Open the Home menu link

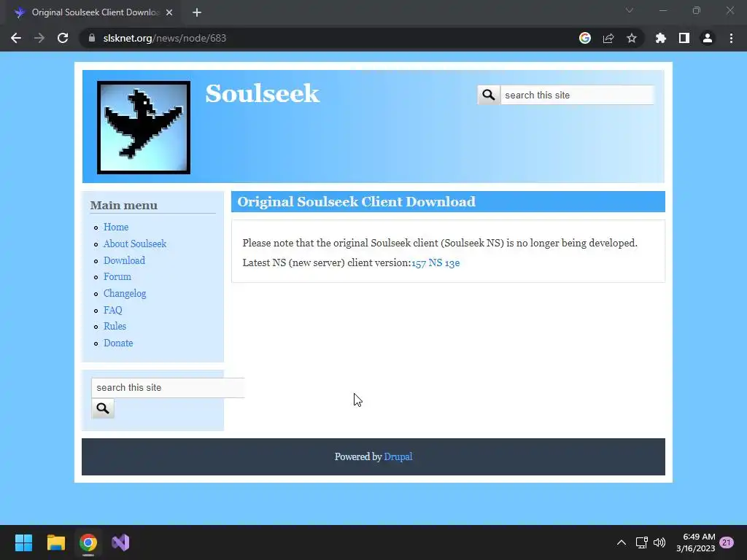[x=116, y=227]
